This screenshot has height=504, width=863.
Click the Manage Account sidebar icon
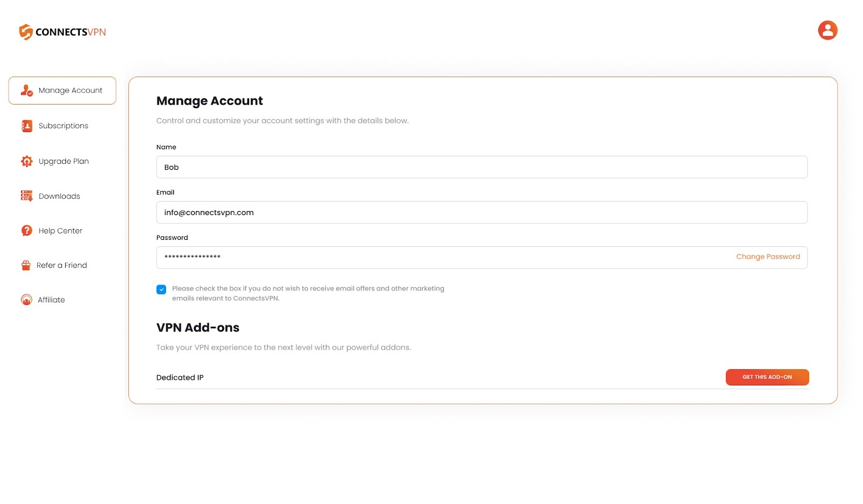point(25,91)
